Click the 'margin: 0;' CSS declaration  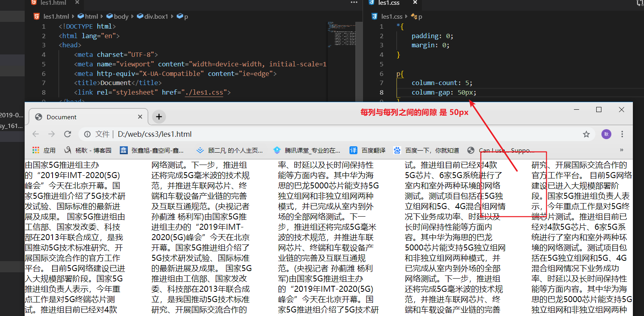(430, 45)
